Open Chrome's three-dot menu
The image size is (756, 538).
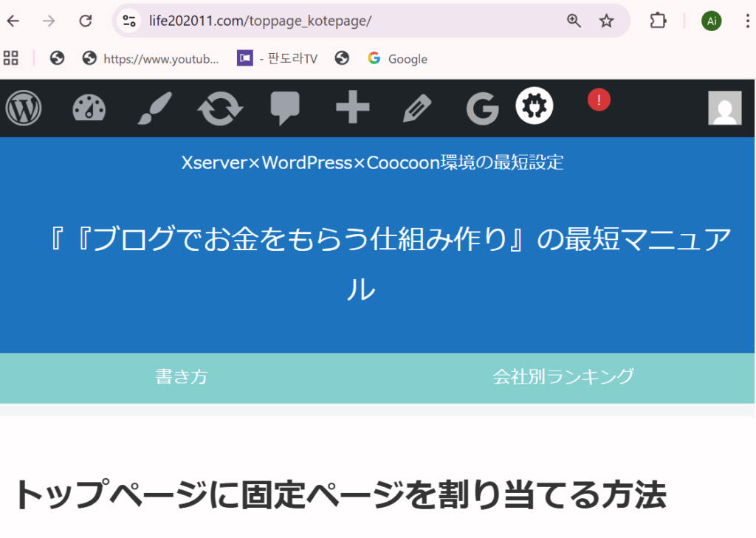747,21
